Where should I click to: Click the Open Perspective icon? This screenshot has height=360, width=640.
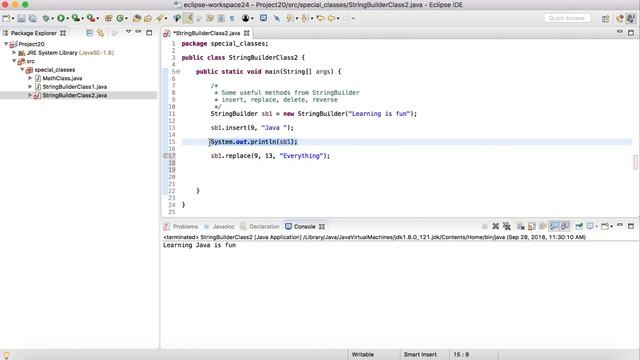pos(606,18)
